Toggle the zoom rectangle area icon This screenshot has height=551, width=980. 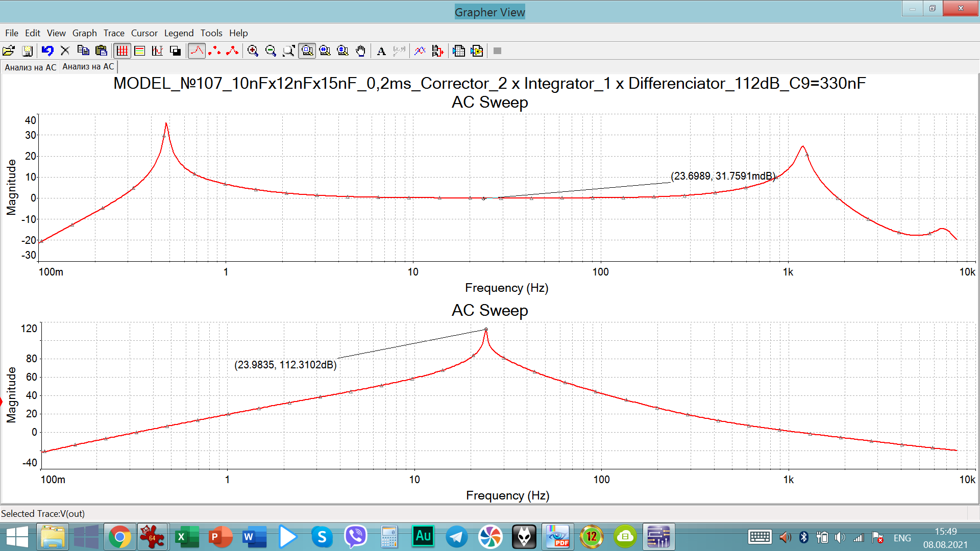[307, 51]
